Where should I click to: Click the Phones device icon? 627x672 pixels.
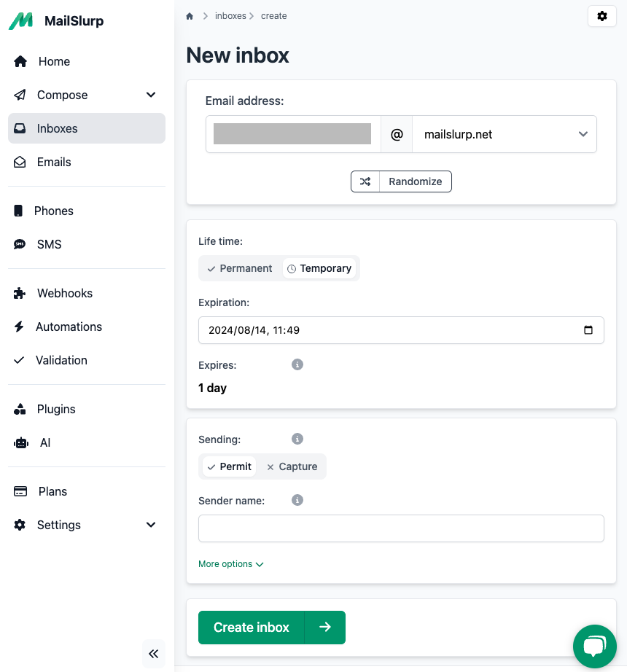click(18, 211)
